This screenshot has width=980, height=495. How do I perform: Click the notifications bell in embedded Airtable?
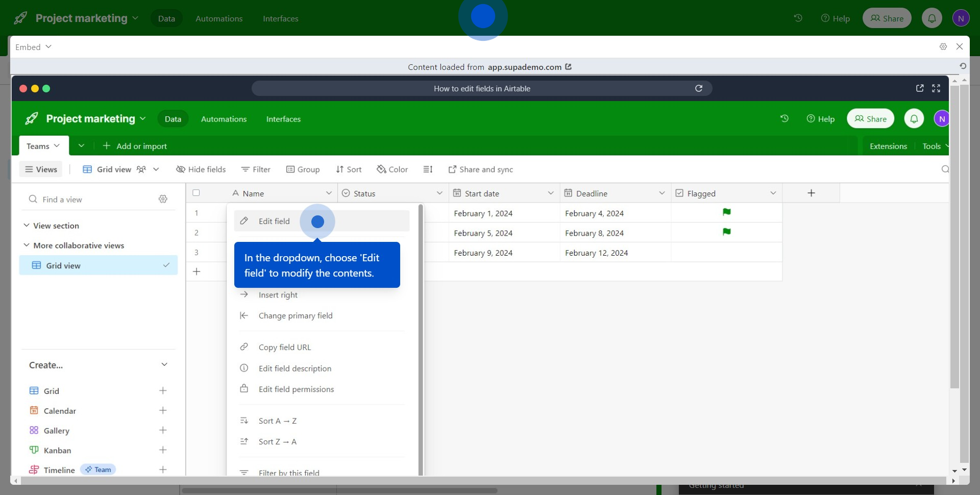pos(914,119)
